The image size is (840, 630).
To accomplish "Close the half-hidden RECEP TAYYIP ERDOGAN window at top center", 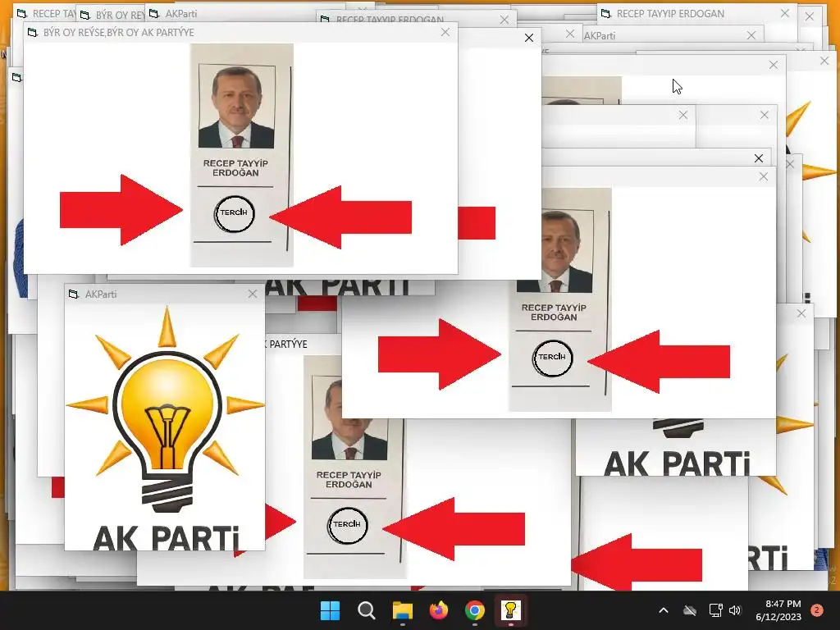I will [504, 20].
